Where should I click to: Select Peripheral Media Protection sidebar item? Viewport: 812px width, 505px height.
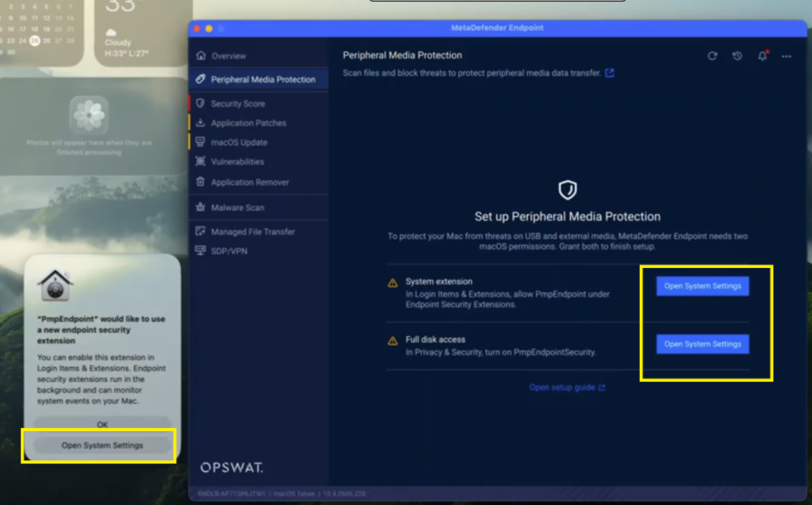258,80
